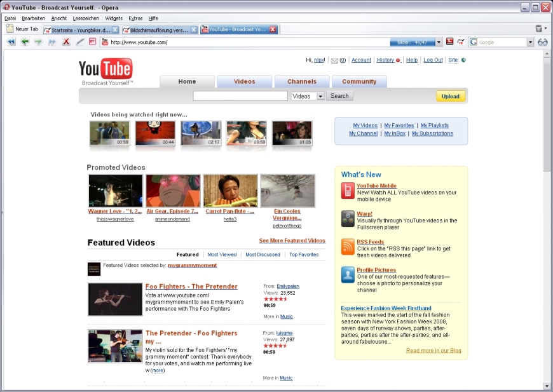Select the YouTube Channels tab

tap(302, 81)
